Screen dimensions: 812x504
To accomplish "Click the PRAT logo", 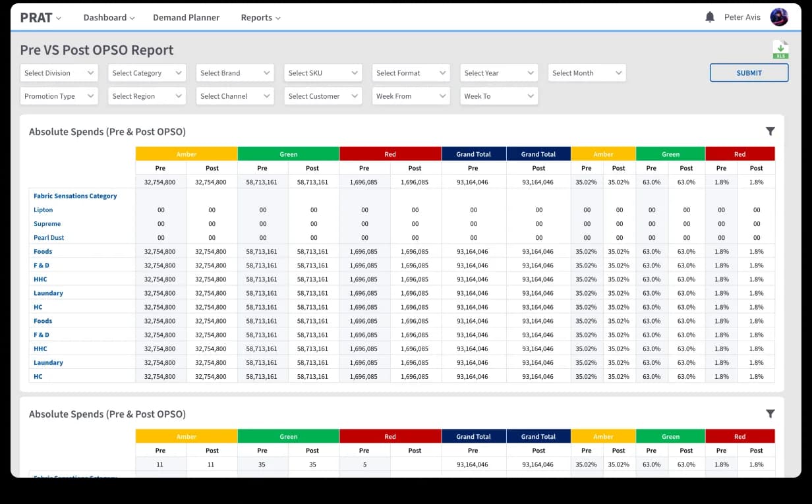I will click(x=36, y=18).
